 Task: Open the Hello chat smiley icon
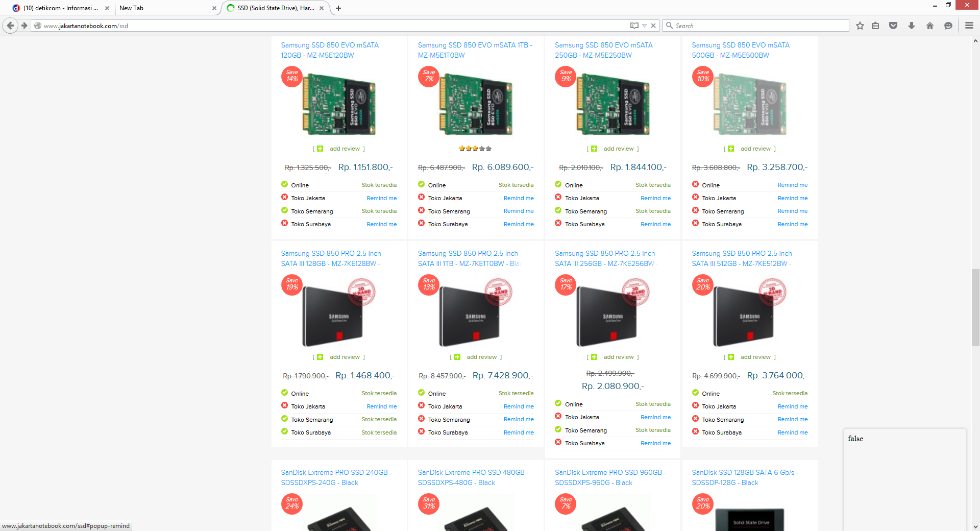948,26
